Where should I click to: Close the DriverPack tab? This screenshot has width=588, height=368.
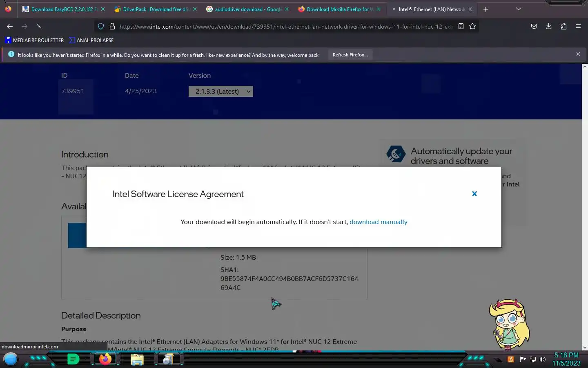coord(195,9)
